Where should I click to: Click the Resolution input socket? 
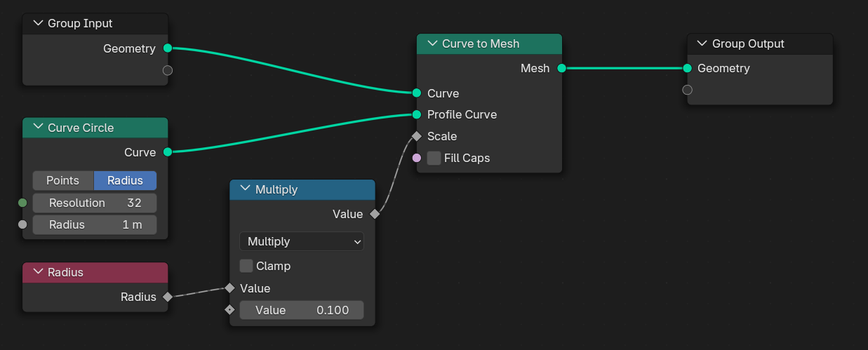coord(22,203)
